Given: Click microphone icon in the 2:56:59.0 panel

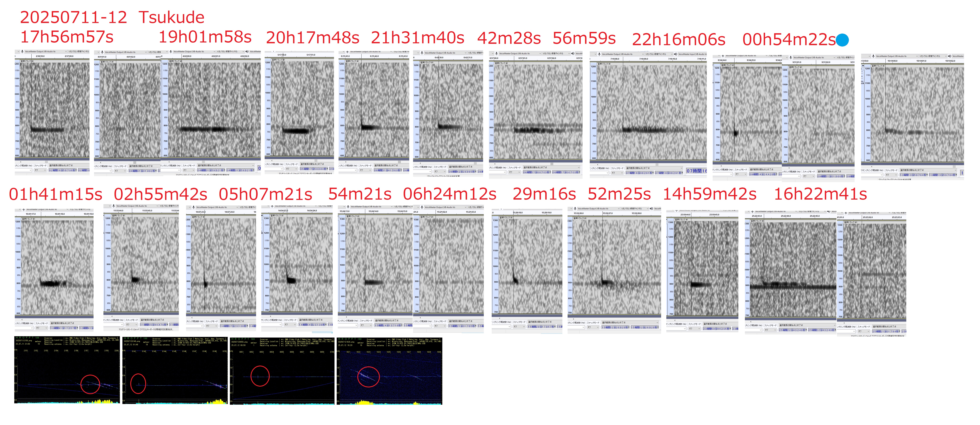Looking at the screenshot, I should (x=23, y=51).
